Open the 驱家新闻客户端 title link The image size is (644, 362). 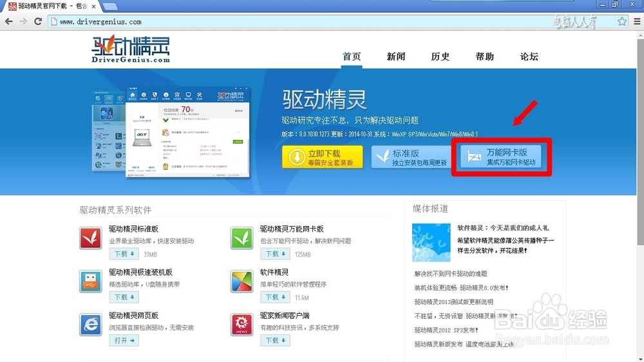(x=285, y=316)
